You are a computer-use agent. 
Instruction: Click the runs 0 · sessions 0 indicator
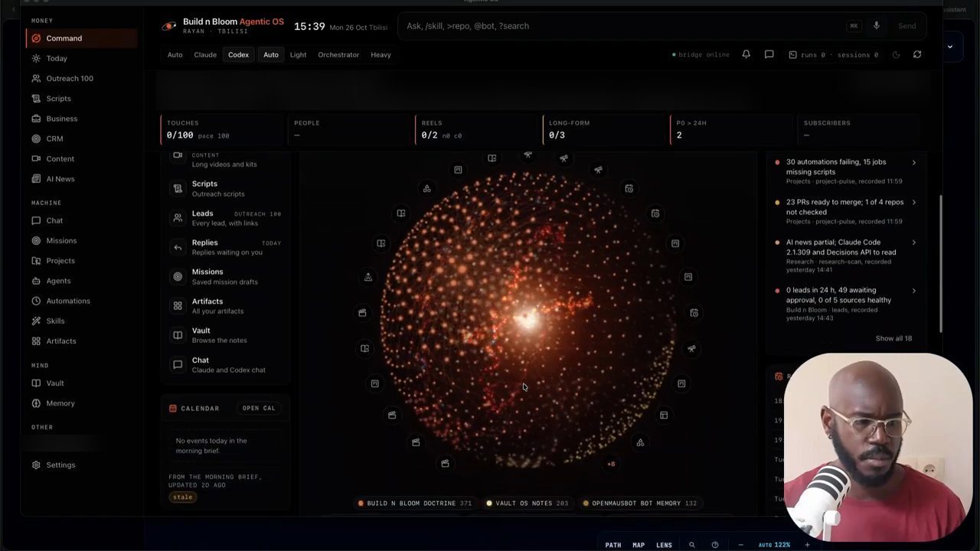click(x=834, y=55)
